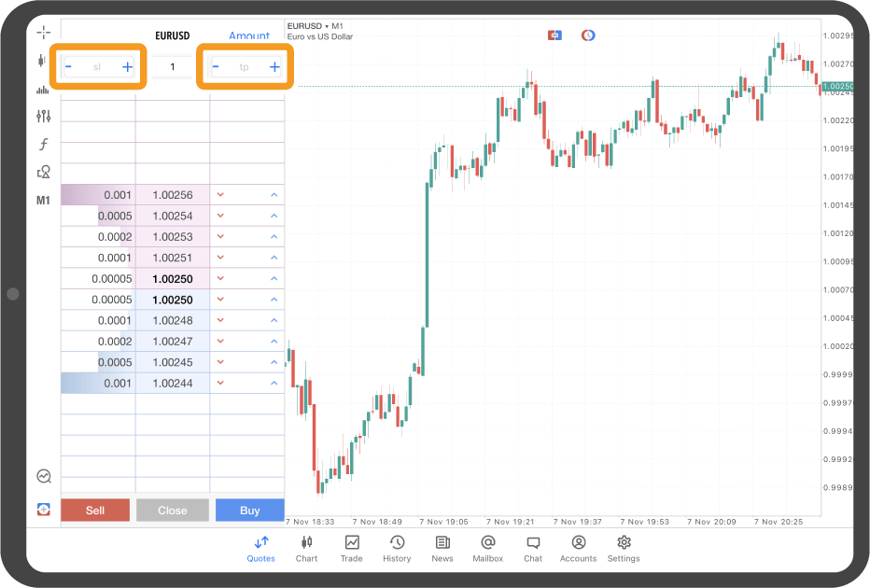Select the 1.00244 price cell

173,384
